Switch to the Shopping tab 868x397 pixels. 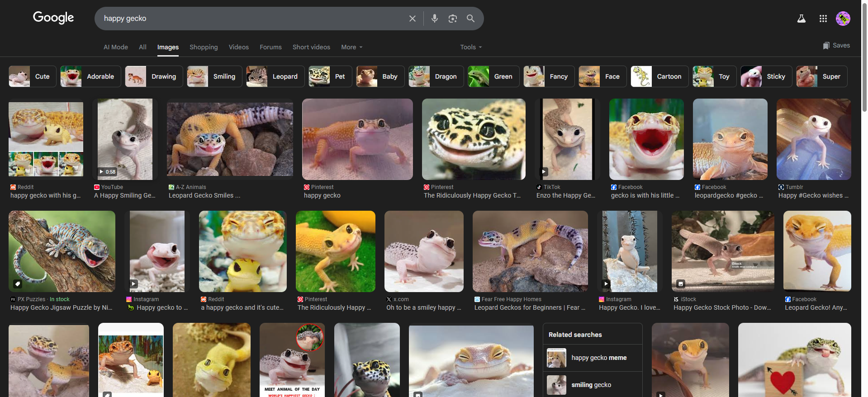pos(204,47)
